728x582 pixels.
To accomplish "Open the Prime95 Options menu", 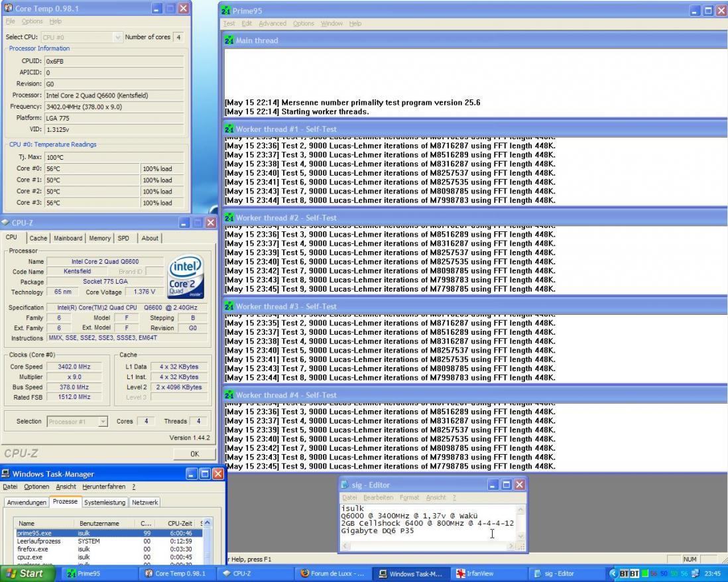I will 303,23.
